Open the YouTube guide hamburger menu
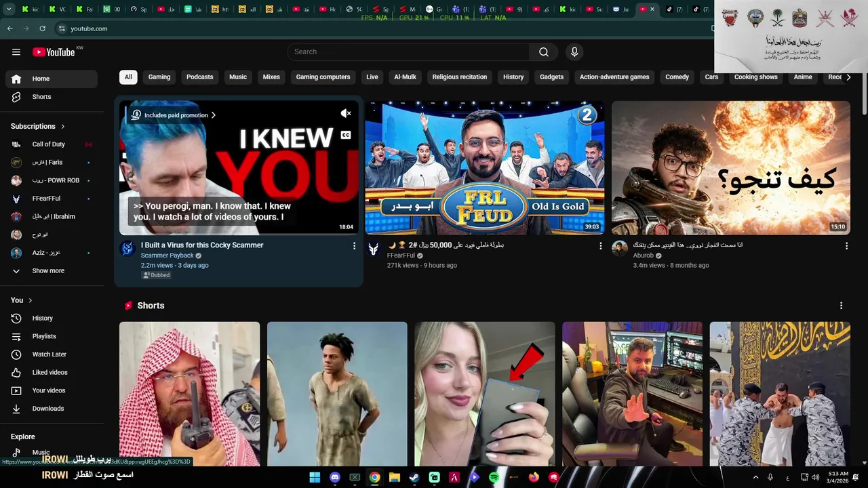 coord(16,52)
